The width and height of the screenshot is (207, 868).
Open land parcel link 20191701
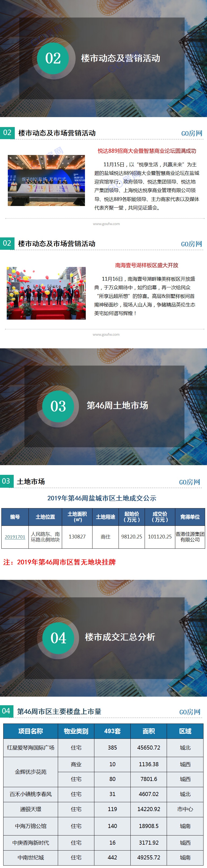coord(15,537)
